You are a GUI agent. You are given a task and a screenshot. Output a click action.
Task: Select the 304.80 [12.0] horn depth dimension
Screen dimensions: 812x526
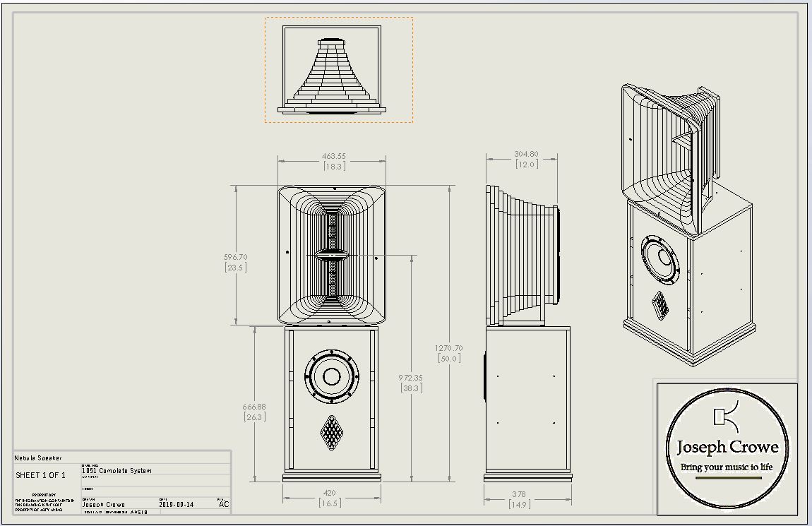pos(526,159)
